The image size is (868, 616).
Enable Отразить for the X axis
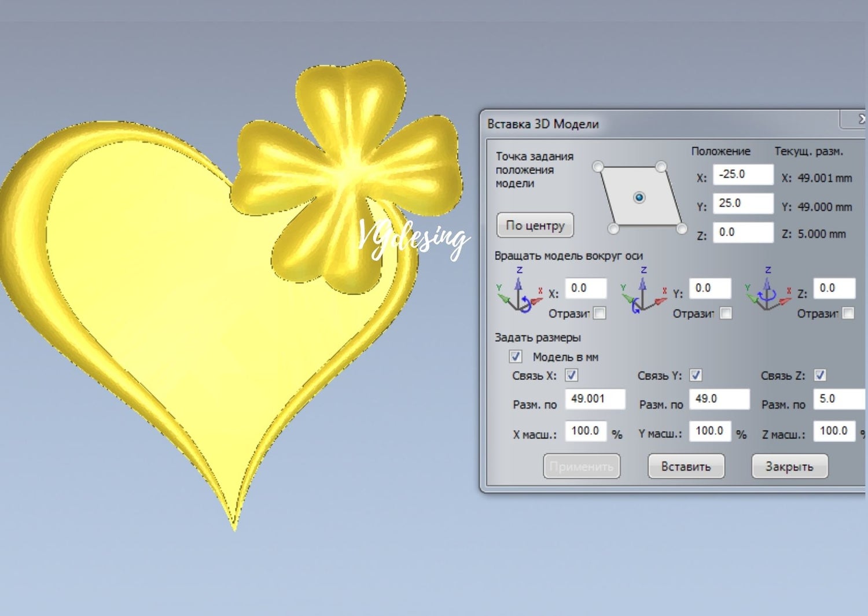599,313
